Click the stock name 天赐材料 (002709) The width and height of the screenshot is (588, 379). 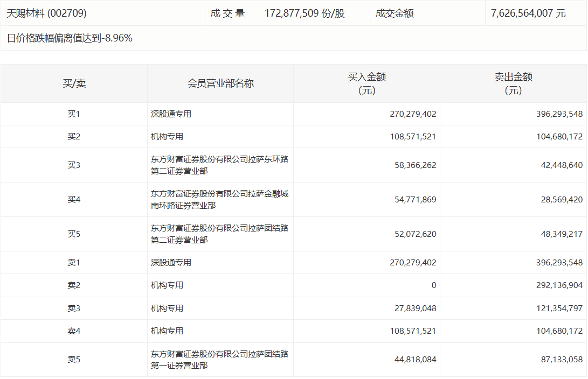tap(46, 13)
